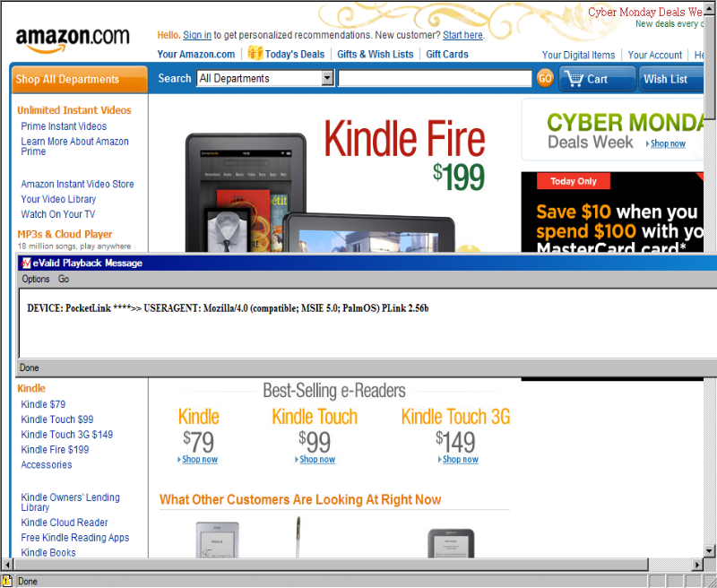Open the Gift Cards link
Viewport: 717px width, 588px height.
pyautogui.click(x=446, y=54)
